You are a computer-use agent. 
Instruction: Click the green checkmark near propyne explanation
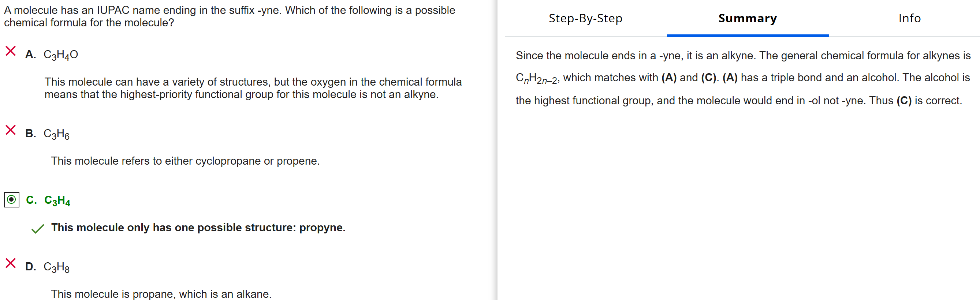click(38, 229)
